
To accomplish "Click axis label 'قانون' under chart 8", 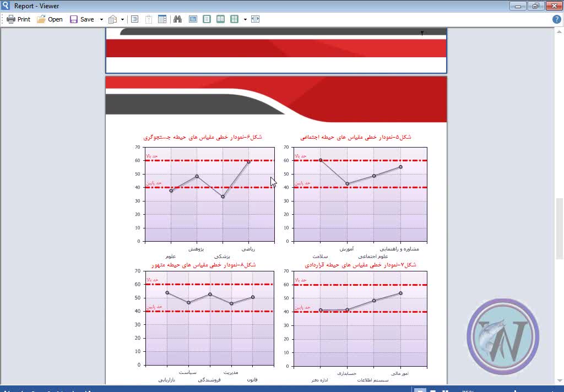I will (252, 380).
